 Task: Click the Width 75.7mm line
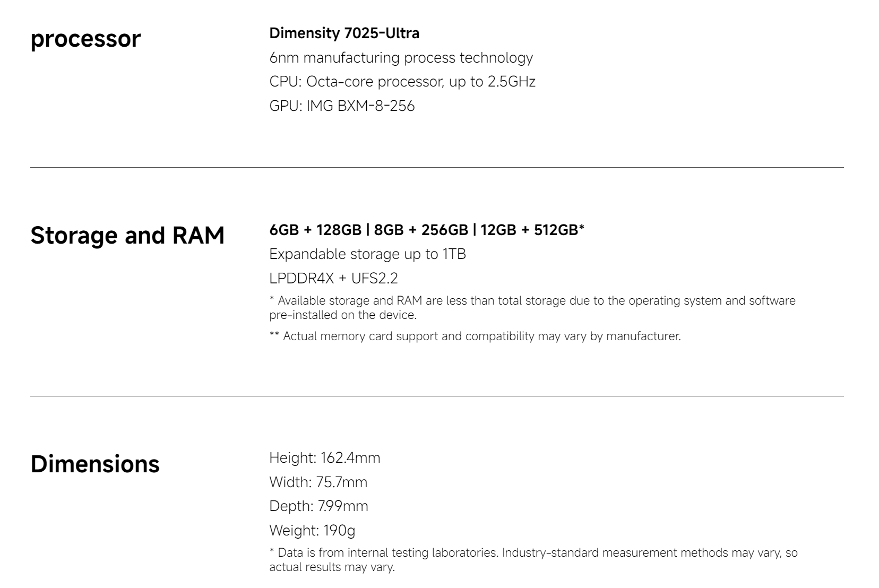[x=318, y=482]
